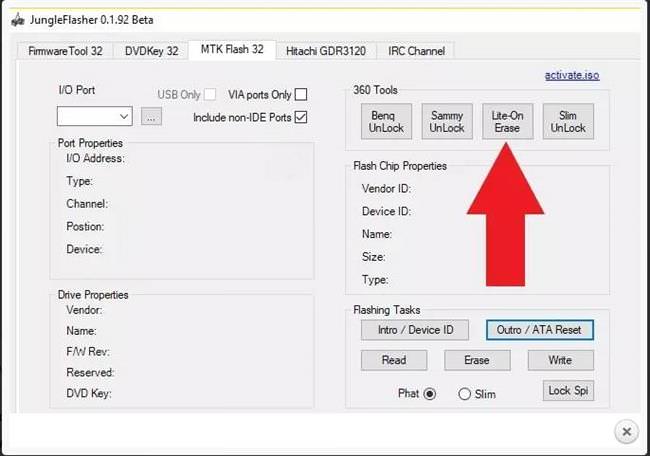
Task: Click the F/W Rev label
Action: click(88, 352)
